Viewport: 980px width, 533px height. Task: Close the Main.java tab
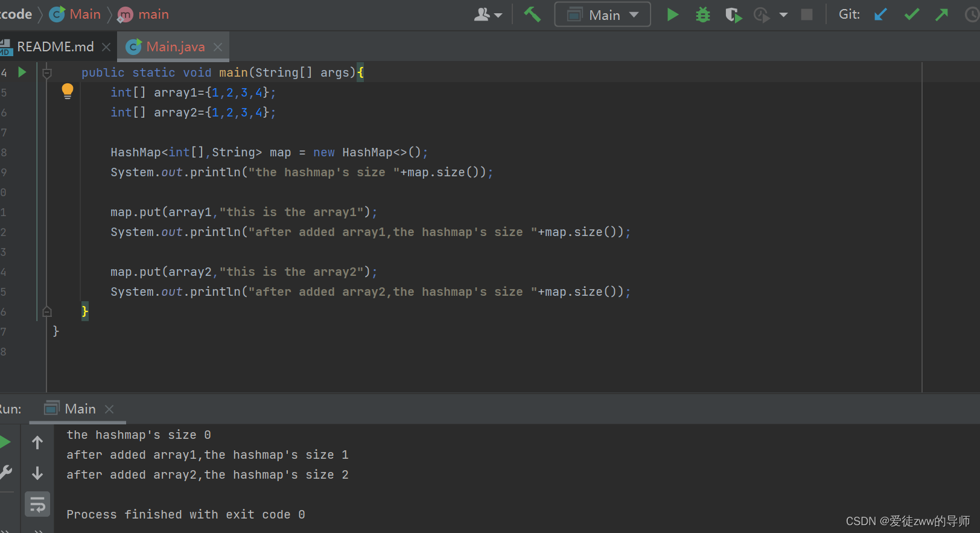tap(218, 46)
